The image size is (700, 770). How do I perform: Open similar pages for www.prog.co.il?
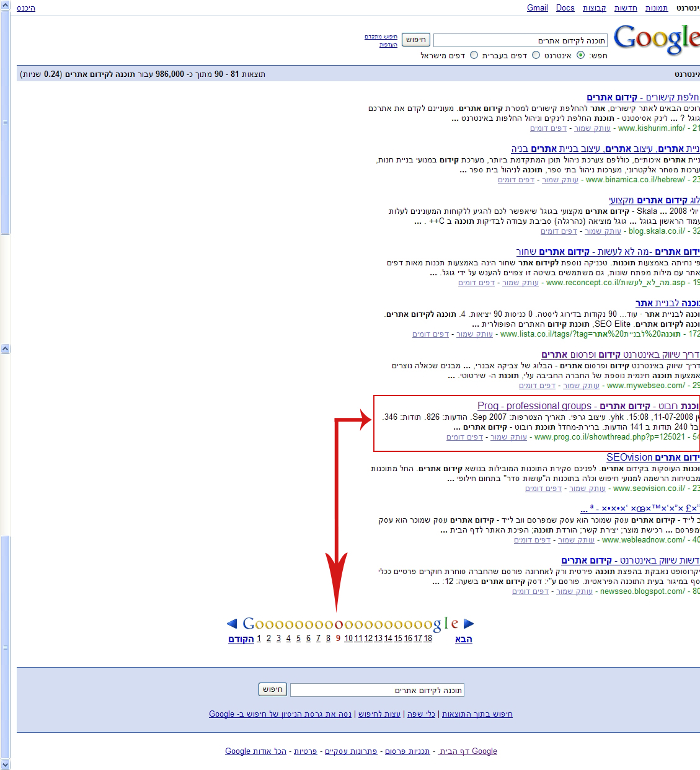pos(464,437)
